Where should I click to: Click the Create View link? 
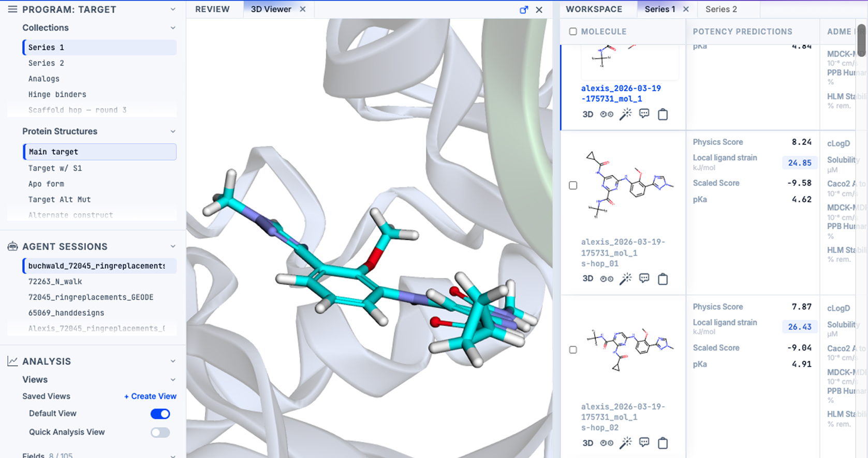coord(150,396)
